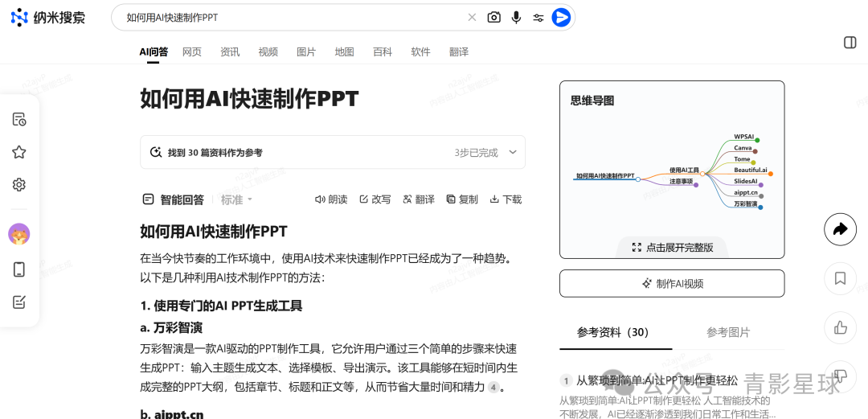Click the 万彩智演 node in mind map
The width and height of the screenshot is (868, 419).
click(x=745, y=204)
